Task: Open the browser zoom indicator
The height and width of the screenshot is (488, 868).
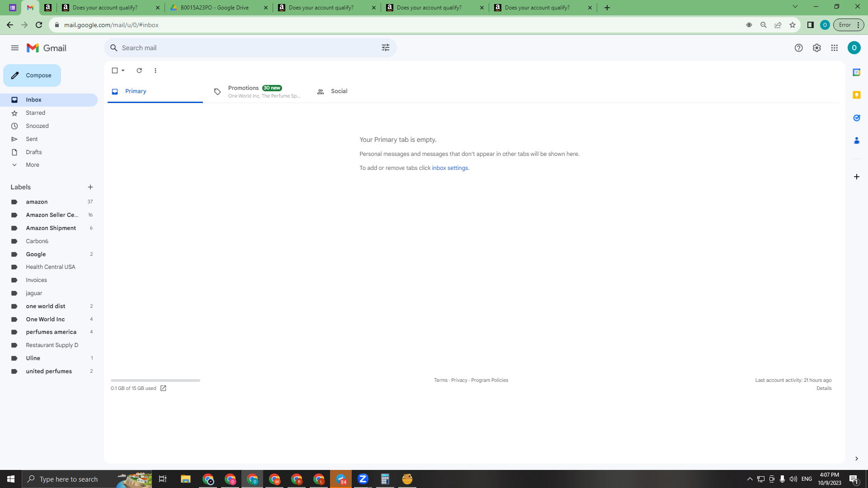Action: pyautogui.click(x=764, y=25)
